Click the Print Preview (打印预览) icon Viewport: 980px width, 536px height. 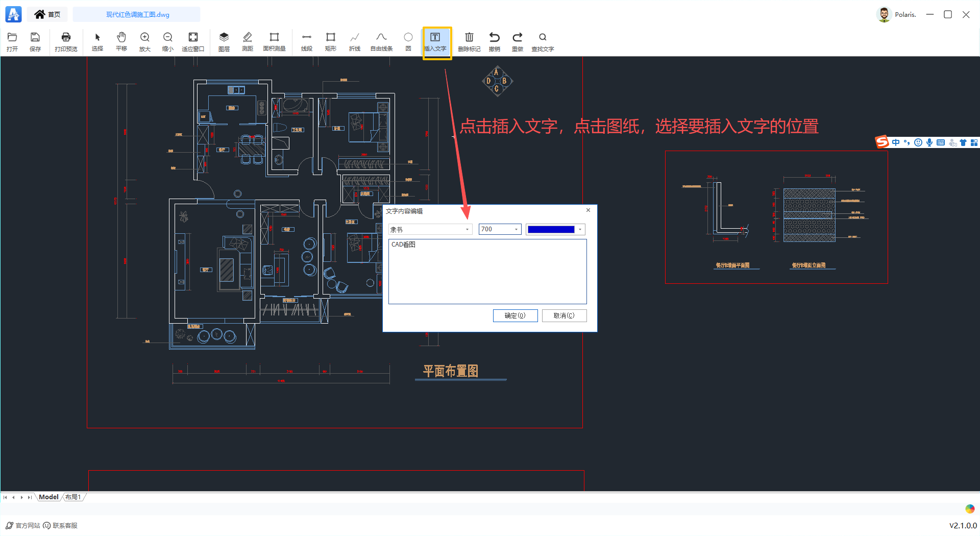tap(66, 41)
